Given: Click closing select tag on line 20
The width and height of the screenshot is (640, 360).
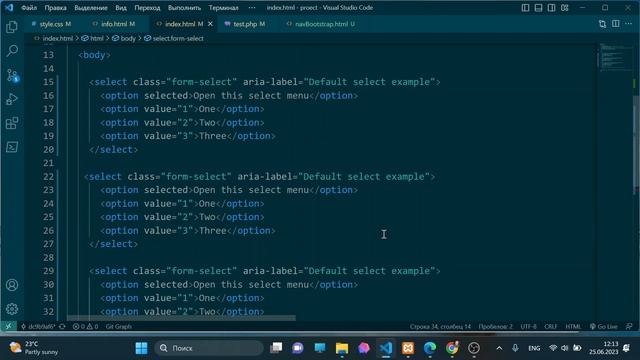Looking at the screenshot, I should click(113, 149).
